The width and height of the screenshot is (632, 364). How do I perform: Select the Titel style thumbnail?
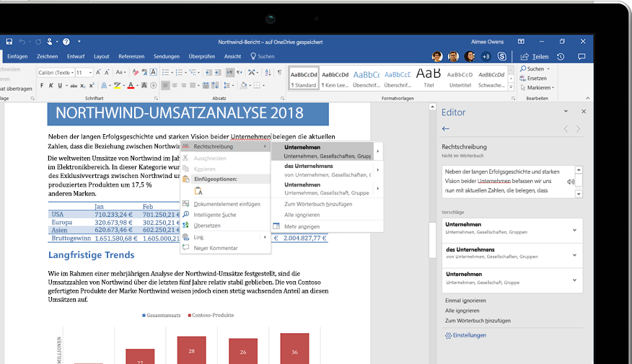click(x=429, y=78)
